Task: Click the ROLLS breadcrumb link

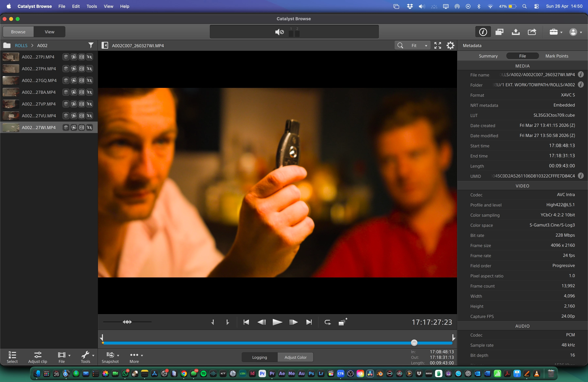Action: coord(21,45)
